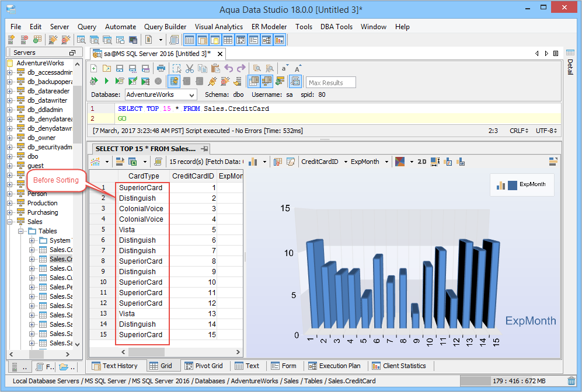
Task: Click the lowercase 'a' convert icon
Action: pyautogui.click(x=284, y=68)
